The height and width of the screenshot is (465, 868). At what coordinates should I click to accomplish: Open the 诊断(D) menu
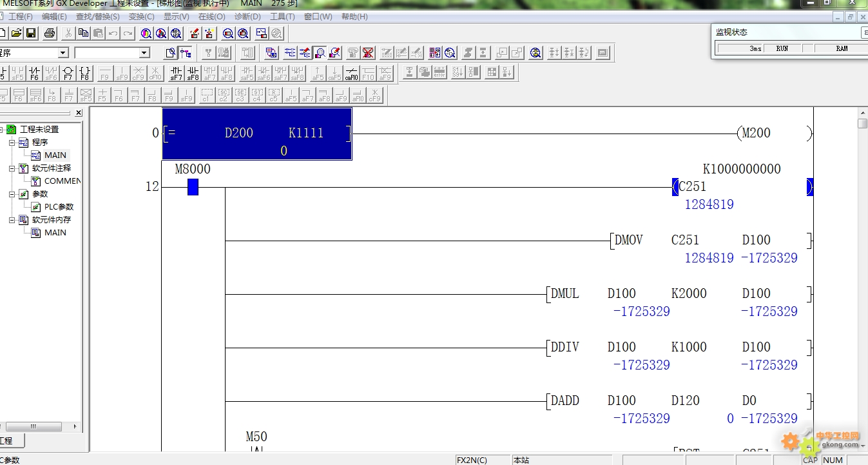tap(247, 17)
